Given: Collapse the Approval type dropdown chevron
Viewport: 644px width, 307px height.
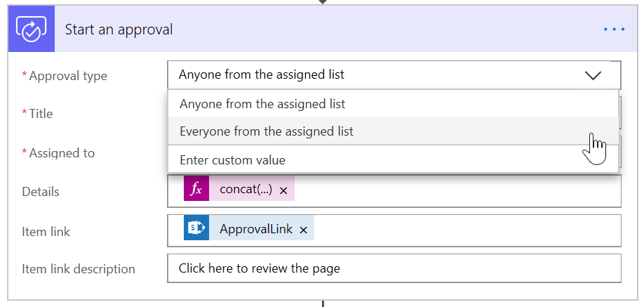Looking at the screenshot, I should 593,75.
